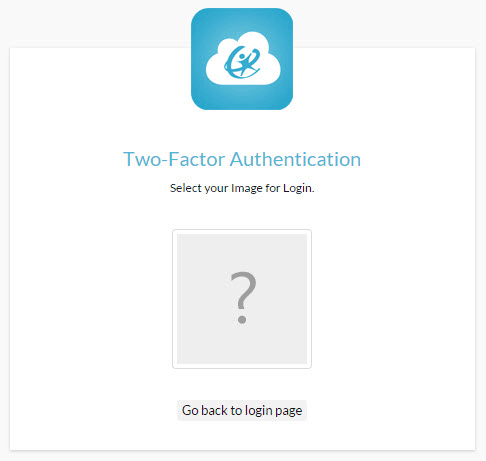Viewport: 486px width, 461px height.
Task: Click the blue cloud app logo
Action: [x=242, y=59]
